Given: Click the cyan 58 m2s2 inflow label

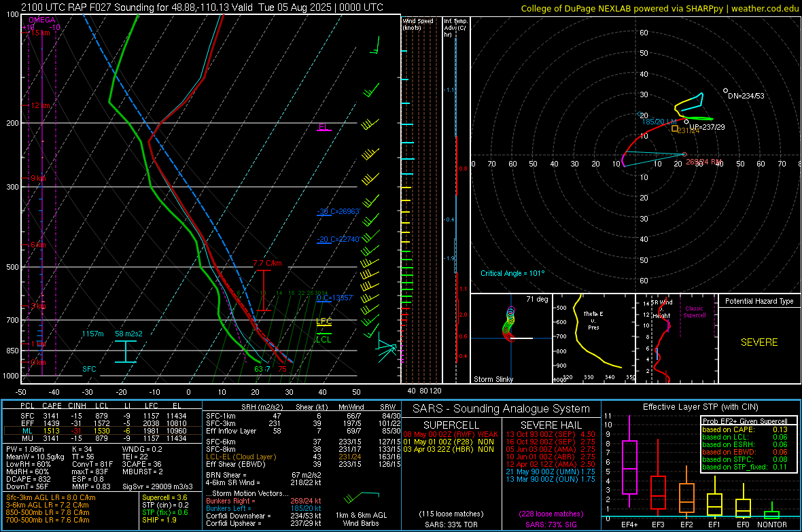Looking at the screenshot, I should pos(129,334).
